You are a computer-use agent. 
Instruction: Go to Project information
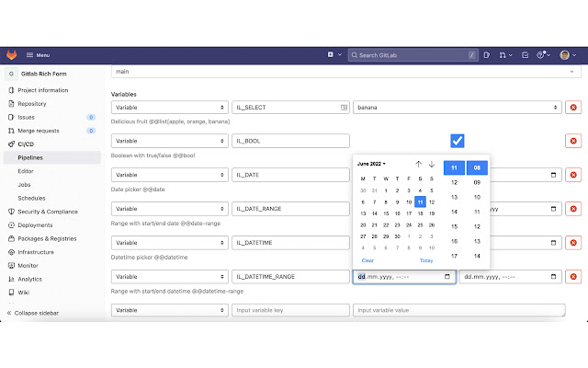coord(43,90)
